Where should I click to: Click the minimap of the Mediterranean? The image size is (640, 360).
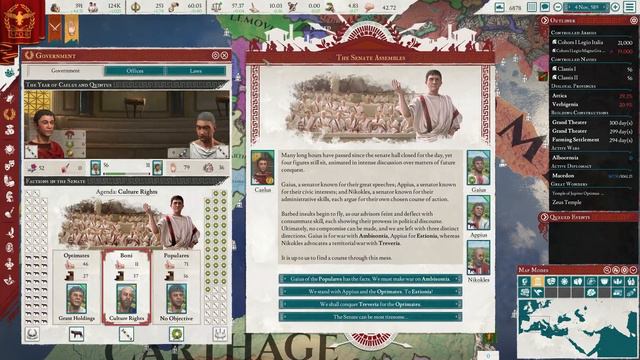pyautogui.click(x=577, y=328)
